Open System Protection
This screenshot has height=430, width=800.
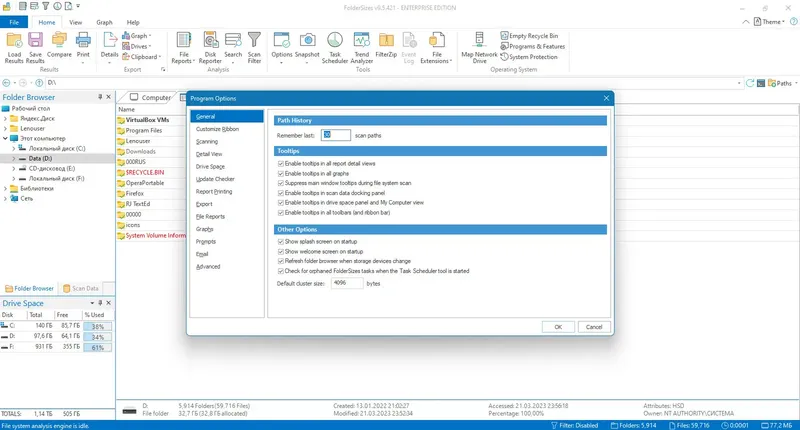[529, 57]
